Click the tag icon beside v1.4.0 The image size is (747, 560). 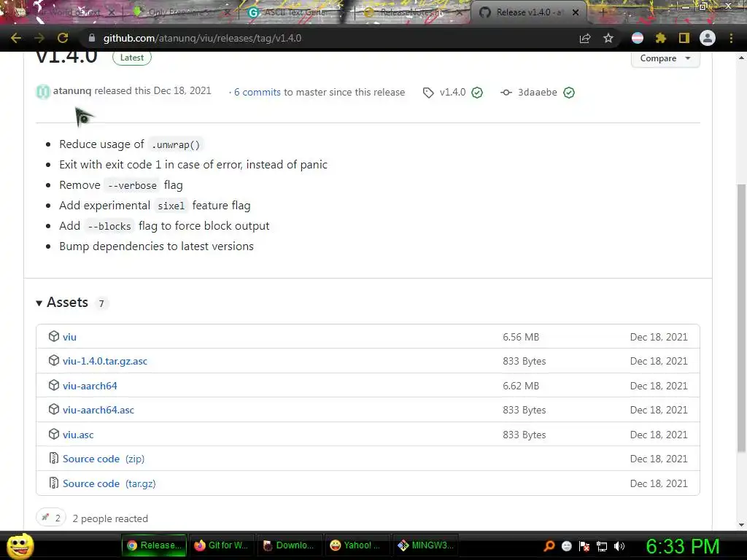click(x=428, y=93)
